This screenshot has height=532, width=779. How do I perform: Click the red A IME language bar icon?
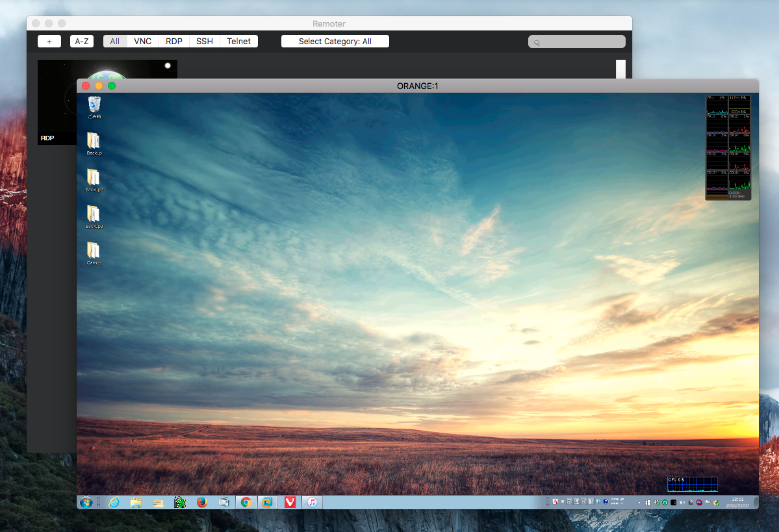point(556,501)
